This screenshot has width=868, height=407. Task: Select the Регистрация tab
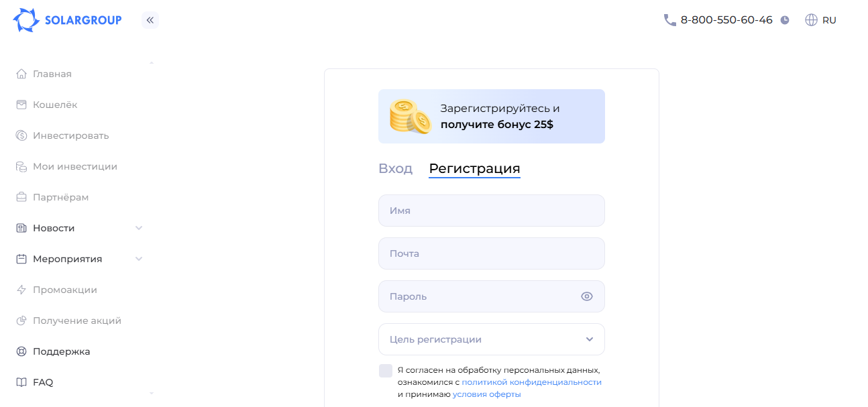tap(474, 168)
